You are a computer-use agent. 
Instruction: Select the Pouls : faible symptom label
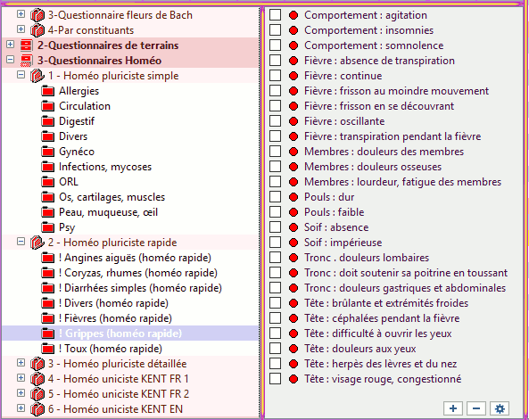point(335,212)
